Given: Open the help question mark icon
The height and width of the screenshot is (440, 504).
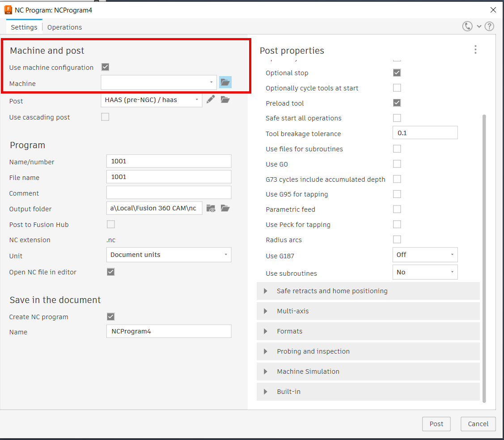Looking at the screenshot, I should point(489,26).
